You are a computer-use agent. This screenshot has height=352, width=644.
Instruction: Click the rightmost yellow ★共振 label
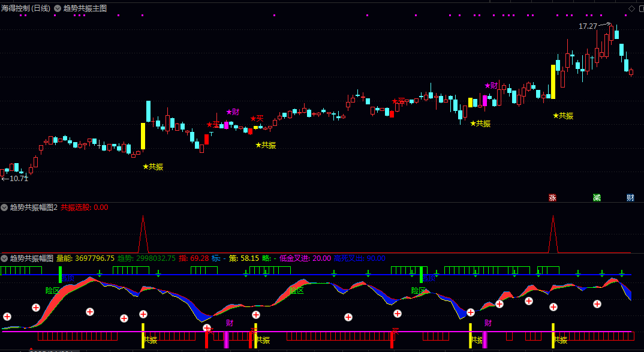tap(563, 116)
